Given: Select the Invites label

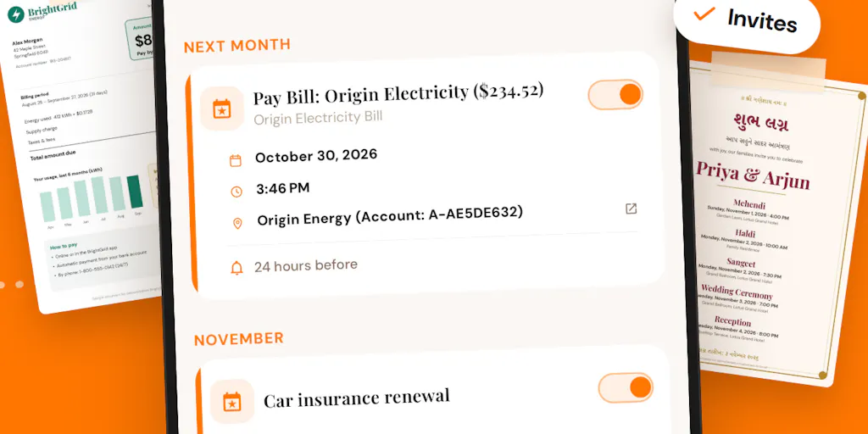Looking at the screenshot, I should 762,20.
